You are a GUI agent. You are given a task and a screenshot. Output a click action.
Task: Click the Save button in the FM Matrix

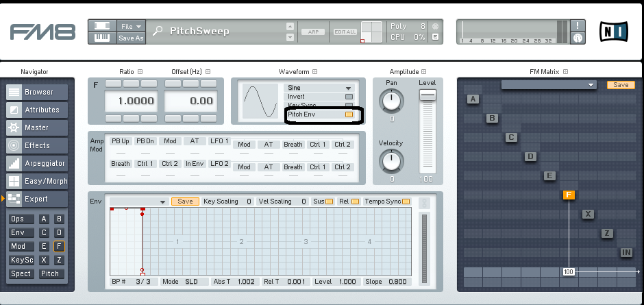click(x=621, y=85)
